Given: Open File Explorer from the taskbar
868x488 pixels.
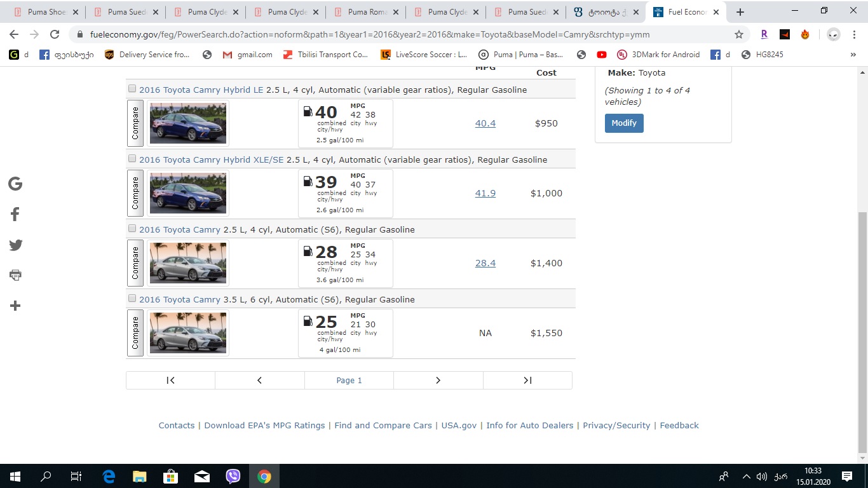Looking at the screenshot, I should click(x=140, y=476).
